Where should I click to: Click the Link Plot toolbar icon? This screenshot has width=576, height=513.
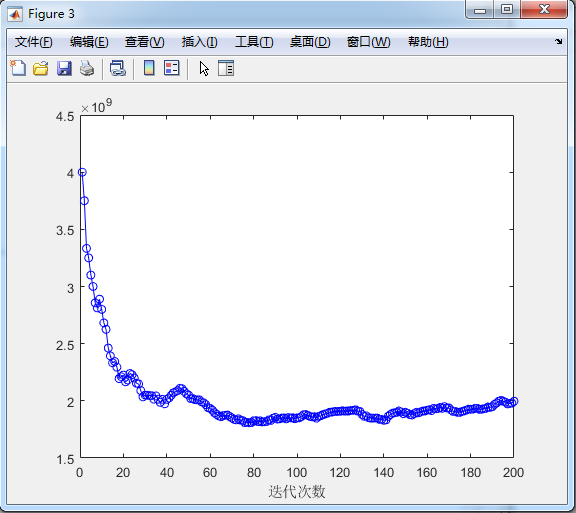tap(118, 68)
